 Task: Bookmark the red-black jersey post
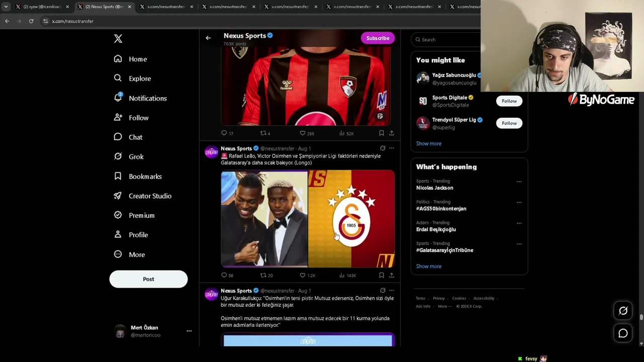[x=381, y=133]
